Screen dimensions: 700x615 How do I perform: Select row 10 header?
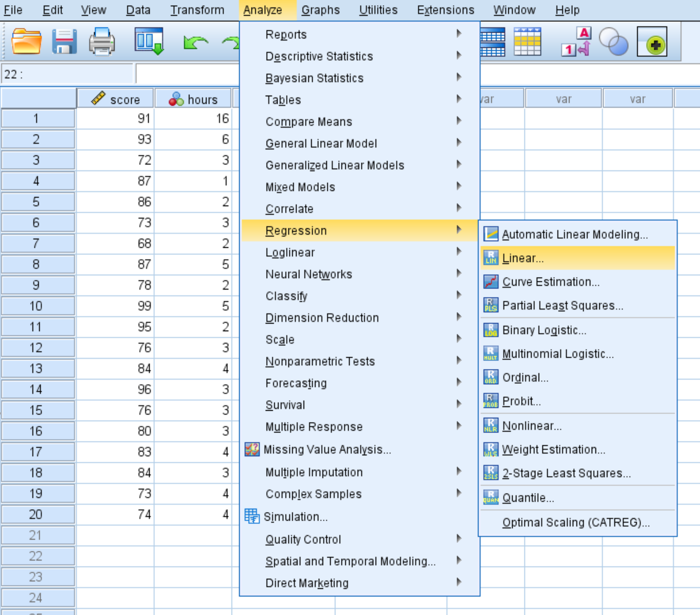[x=38, y=306]
